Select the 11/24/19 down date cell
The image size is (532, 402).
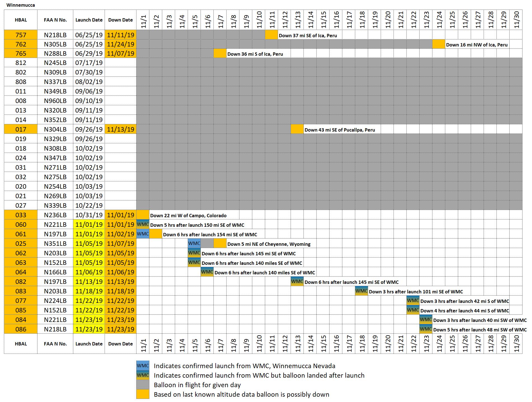121,44
